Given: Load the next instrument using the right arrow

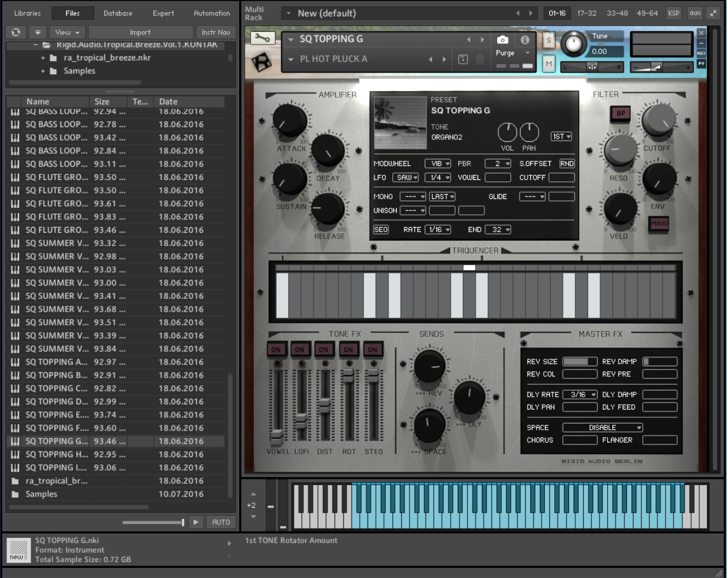Looking at the screenshot, I should pyautogui.click(x=482, y=39).
